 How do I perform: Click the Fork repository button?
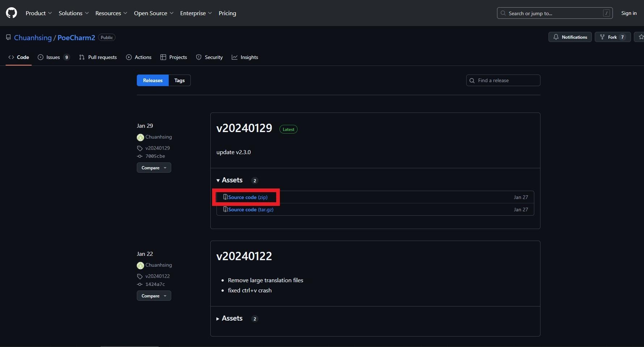613,37
